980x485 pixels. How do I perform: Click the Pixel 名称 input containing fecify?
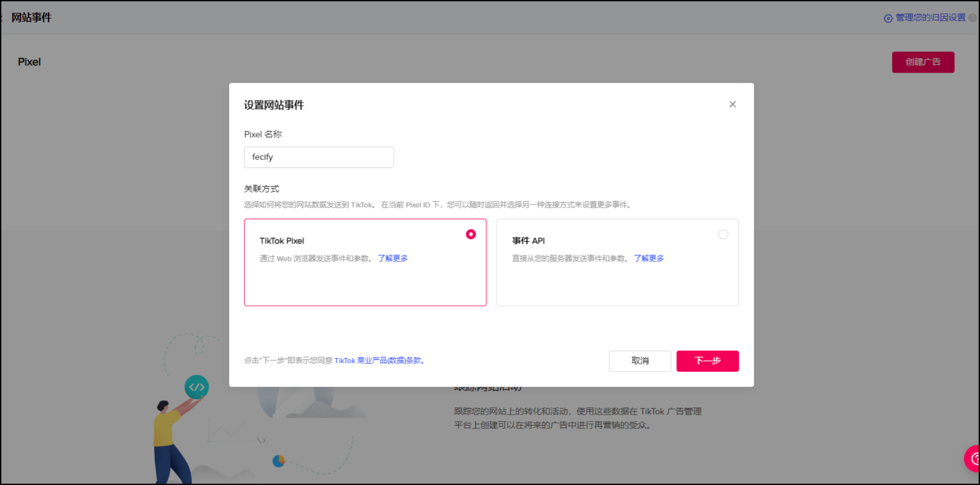tap(319, 157)
